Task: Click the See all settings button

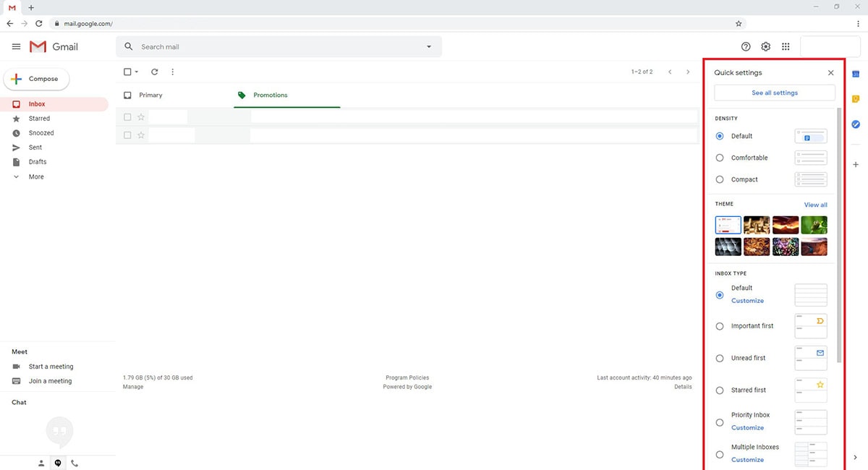Action: pos(774,93)
